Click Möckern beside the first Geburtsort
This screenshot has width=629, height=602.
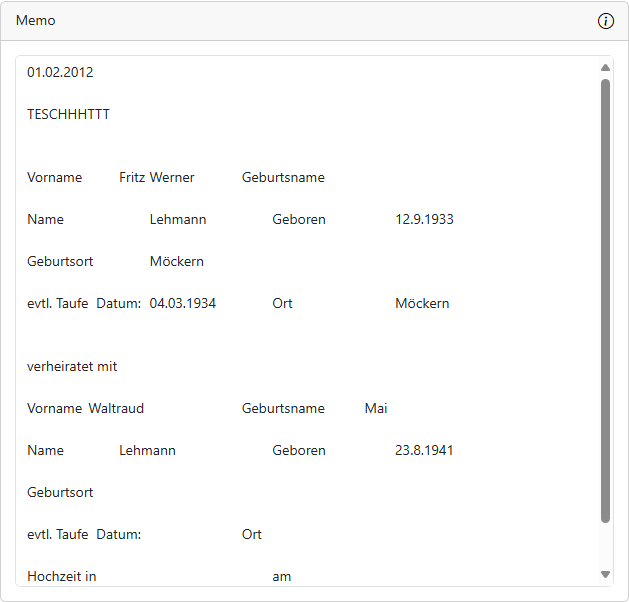[176, 261]
